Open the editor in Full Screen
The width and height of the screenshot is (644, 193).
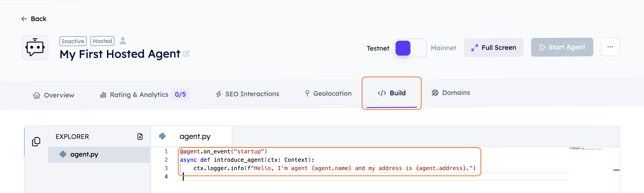coord(493,47)
